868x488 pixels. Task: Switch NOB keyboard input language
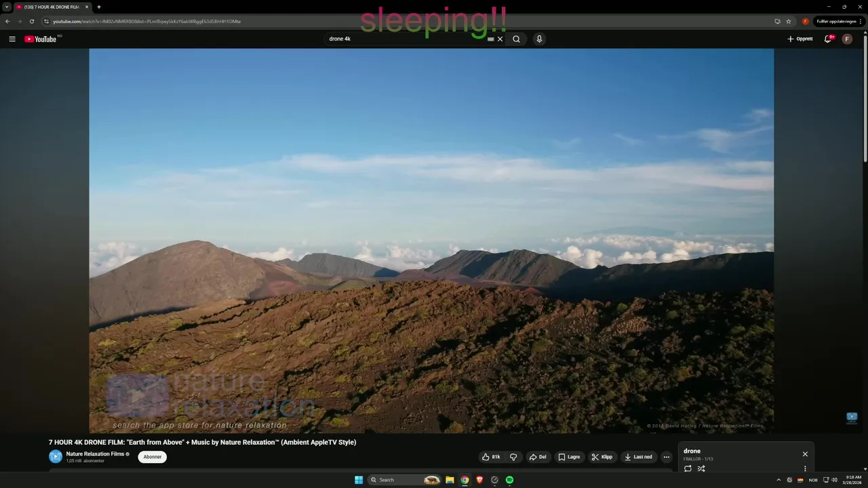point(813,480)
